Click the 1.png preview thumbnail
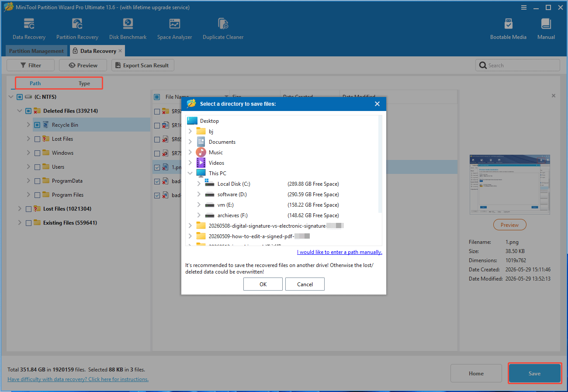The width and height of the screenshot is (568, 392). [x=509, y=184]
